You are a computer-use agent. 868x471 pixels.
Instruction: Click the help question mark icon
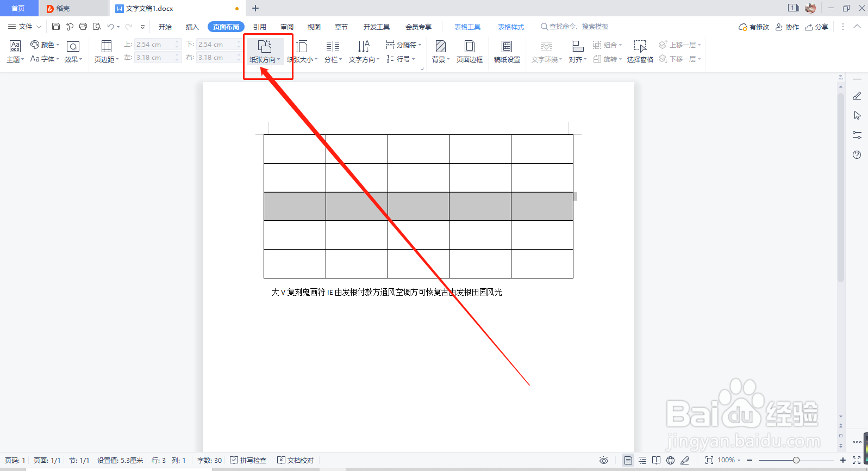(x=857, y=155)
